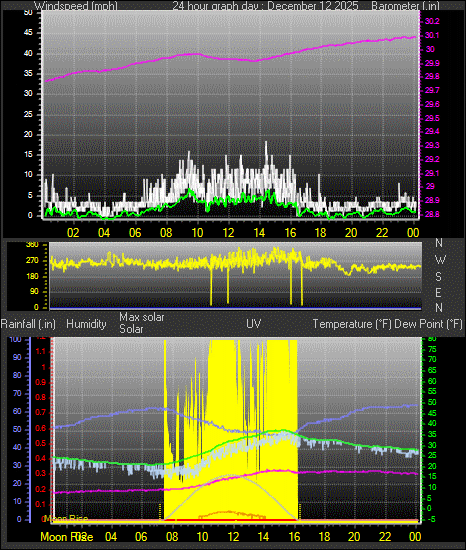
Task: Click the '06' hour label under the bottom graph
Action: (x=141, y=537)
